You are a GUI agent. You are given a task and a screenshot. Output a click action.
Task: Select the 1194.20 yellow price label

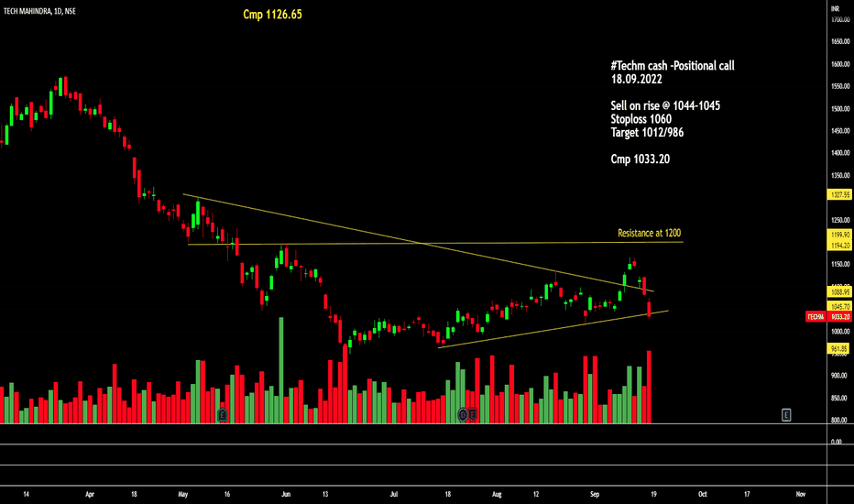click(839, 246)
